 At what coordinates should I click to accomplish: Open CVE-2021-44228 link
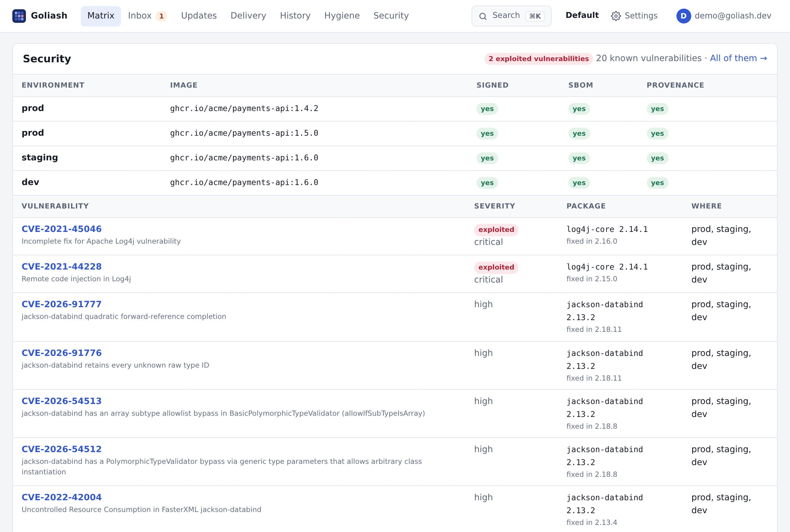[61, 267]
